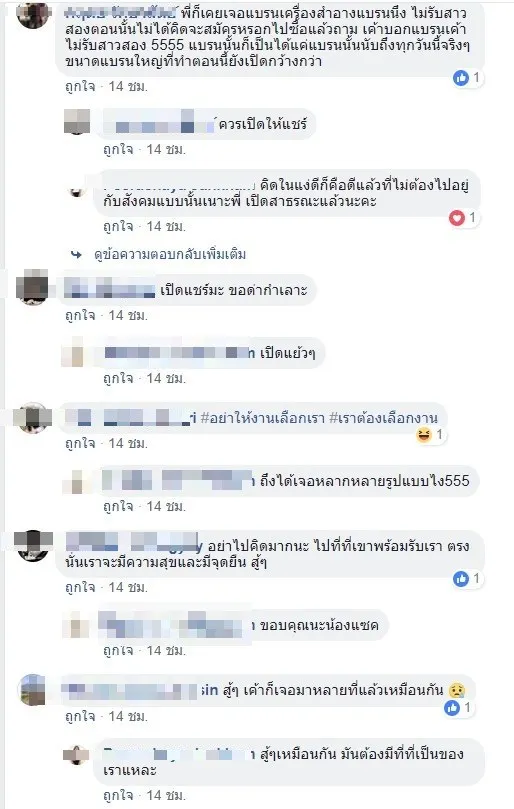
Task: Click the like reaction on เค้าก็เจอมาหลายที่ comment
Action: pyautogui.click(x=452, y=708)
